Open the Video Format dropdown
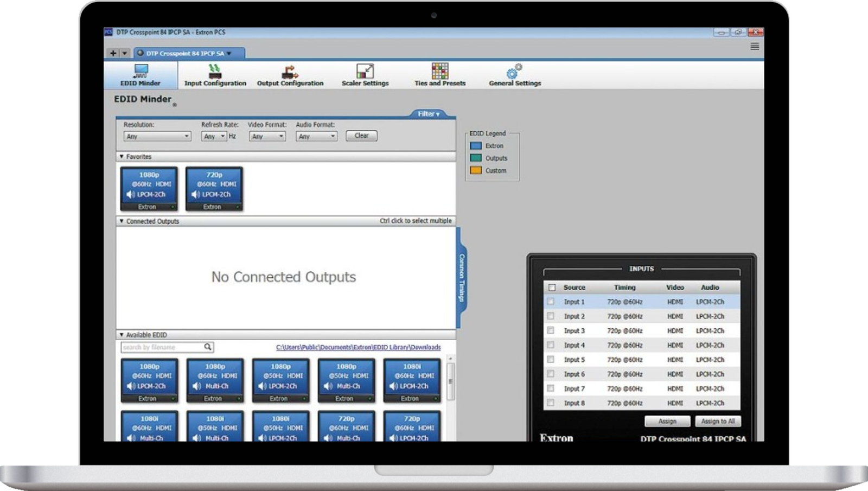This screenshot has width=868, height=491. [267, 136]
